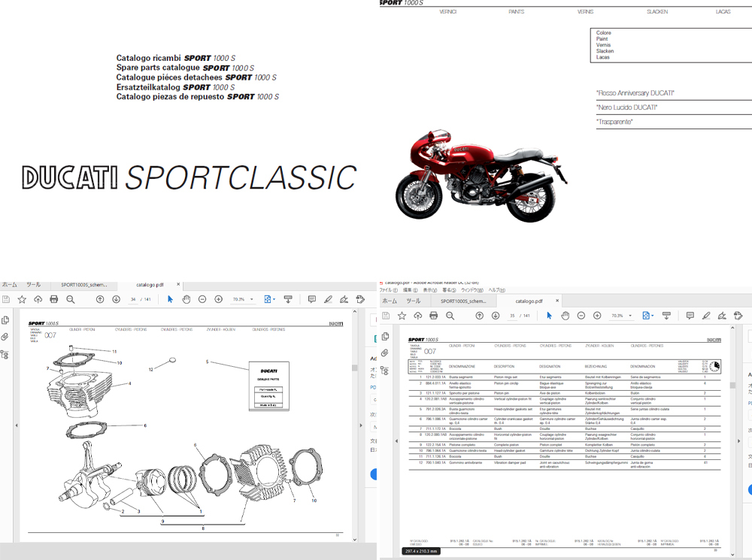Pick selection arrow tool in left Acrobat window

coord(170,299)
